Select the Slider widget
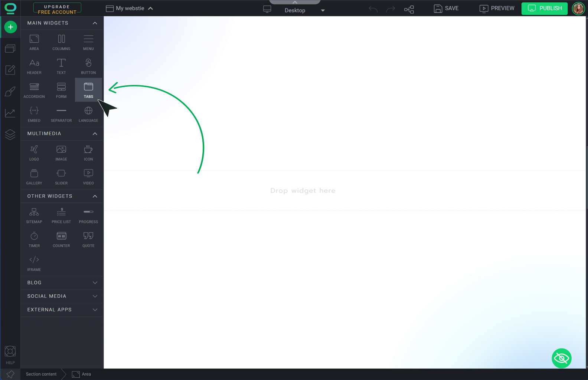Image resolution: width=588 pixels, height=380 pixels. [x=61, y=177]
